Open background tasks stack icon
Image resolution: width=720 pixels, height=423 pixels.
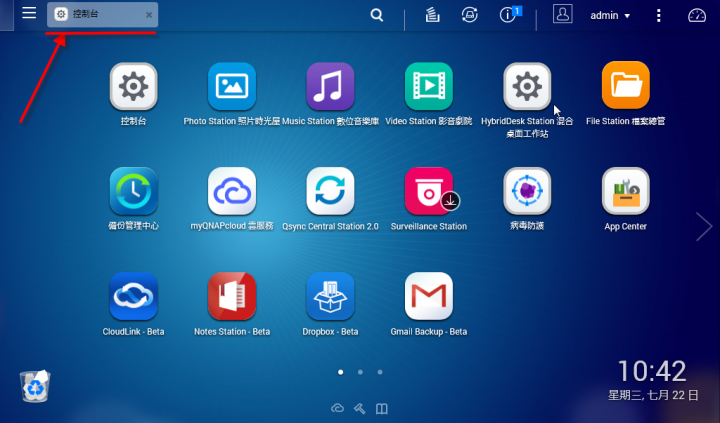[432, 15]
